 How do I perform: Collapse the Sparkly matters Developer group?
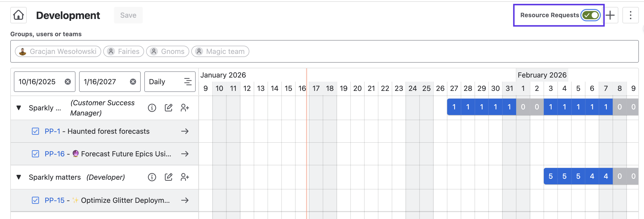coord(19,177)
